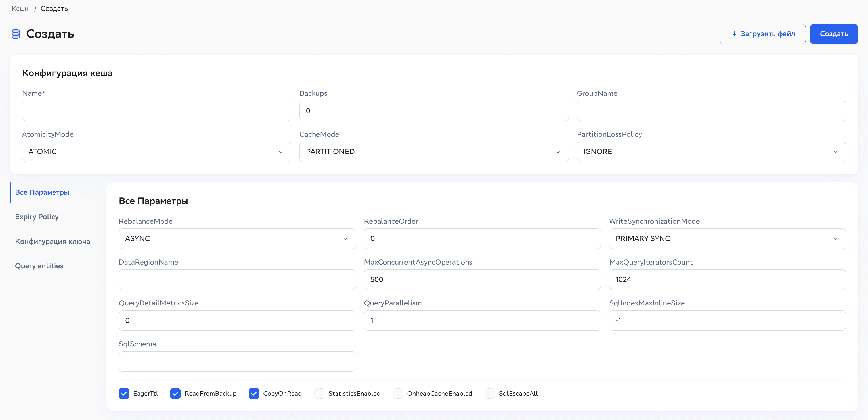Switch to the Expiry Policy section

click(37, 217)
